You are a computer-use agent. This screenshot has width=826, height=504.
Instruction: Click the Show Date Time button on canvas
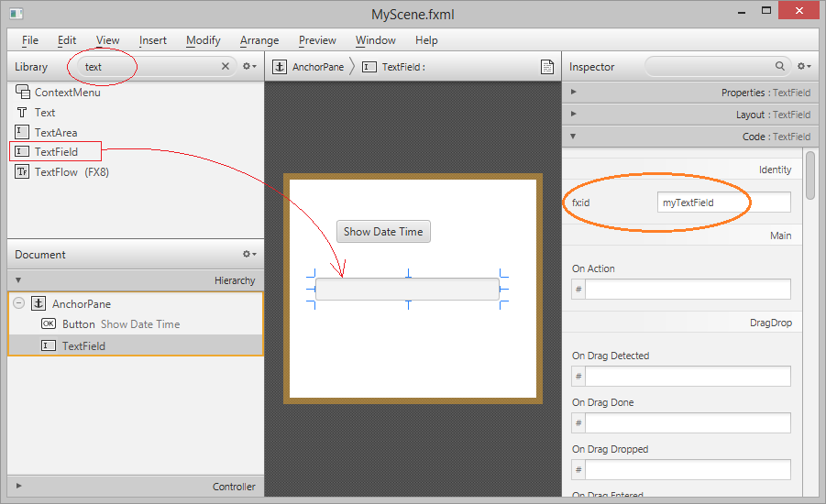click(383, 232)
